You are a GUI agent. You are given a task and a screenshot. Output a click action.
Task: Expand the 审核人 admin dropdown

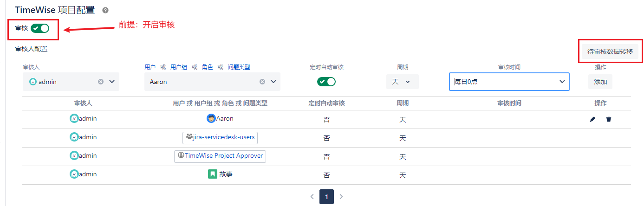tap(112, 82)
